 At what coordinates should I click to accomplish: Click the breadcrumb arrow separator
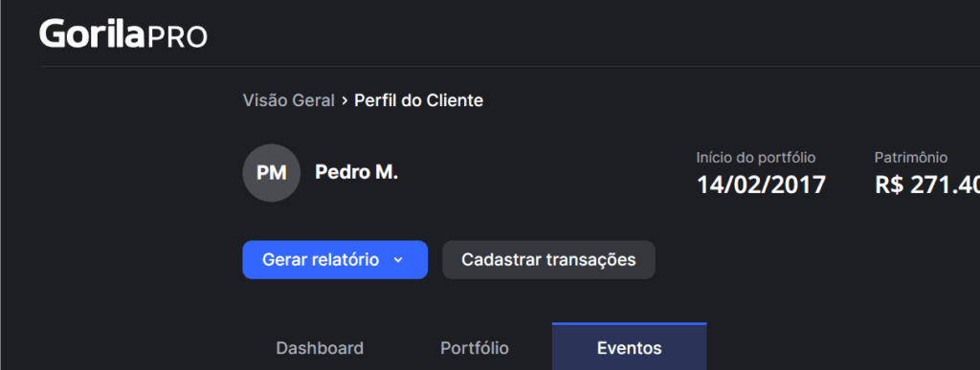[345, 100]
